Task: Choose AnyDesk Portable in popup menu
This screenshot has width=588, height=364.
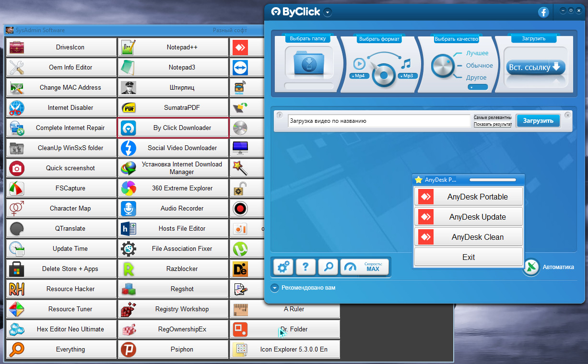Action: [468, 197]
